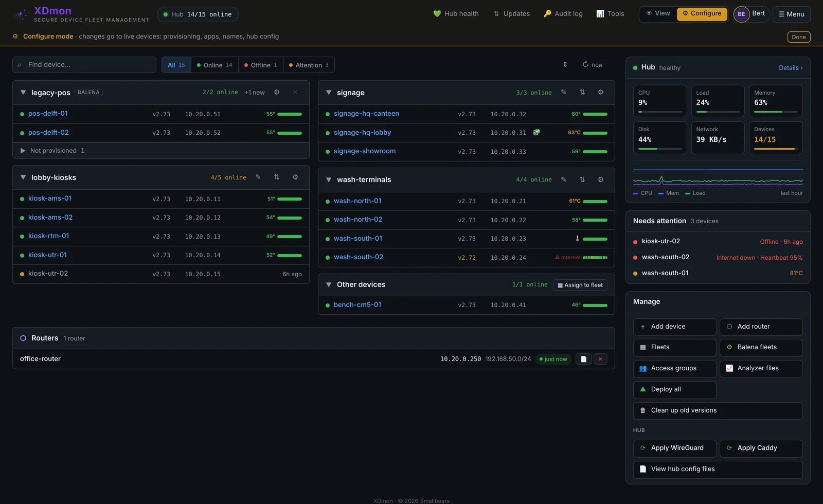Image resolution: width=823 pixels, height=504 pixels.
Task: Show Offline devices filter
Action: 261,65
